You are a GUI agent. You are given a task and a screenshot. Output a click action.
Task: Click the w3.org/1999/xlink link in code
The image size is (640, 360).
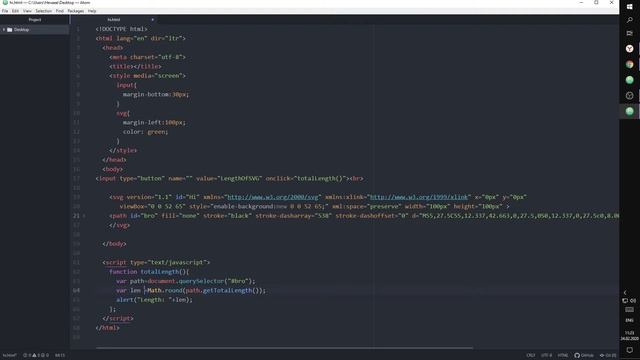(x=419, y=197)
